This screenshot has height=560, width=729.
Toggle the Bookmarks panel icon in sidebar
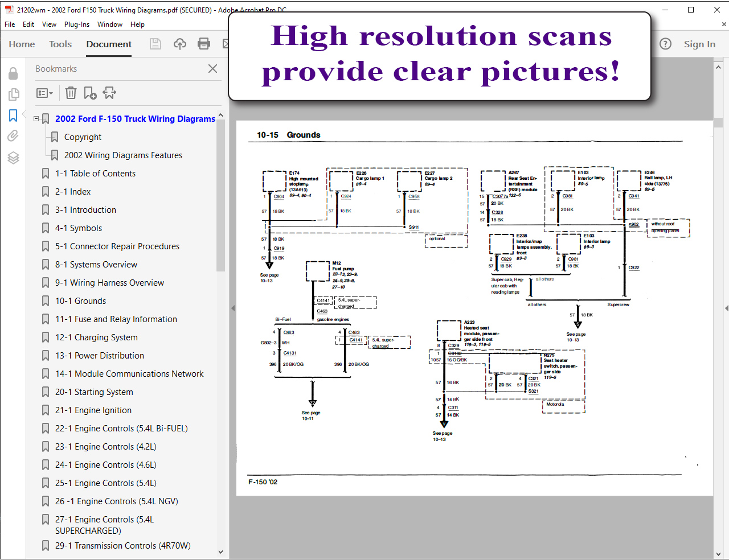click(x=13, y=116)
